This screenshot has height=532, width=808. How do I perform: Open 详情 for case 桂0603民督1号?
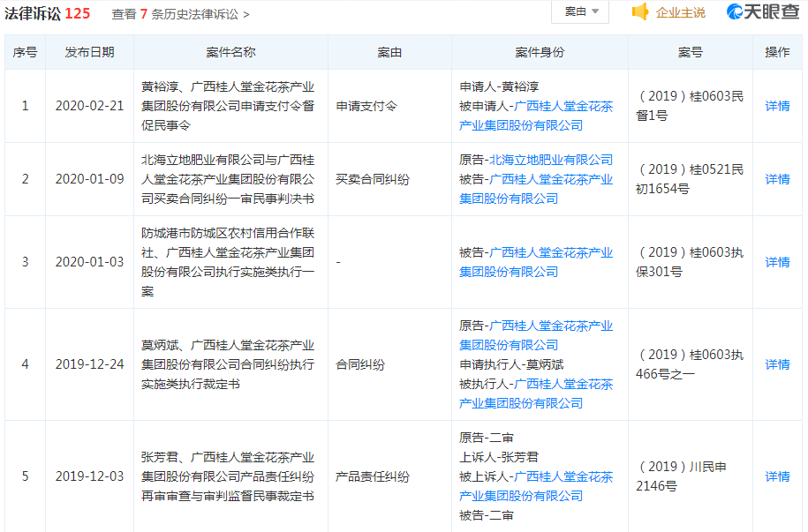click(x=777, y=106)
